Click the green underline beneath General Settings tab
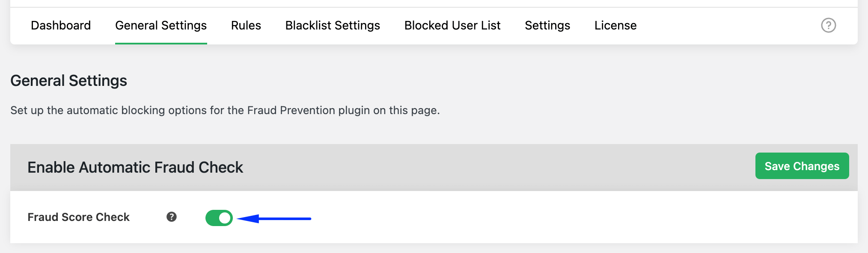The width and height of the screenshot is (868, 253). pos(161,43)
